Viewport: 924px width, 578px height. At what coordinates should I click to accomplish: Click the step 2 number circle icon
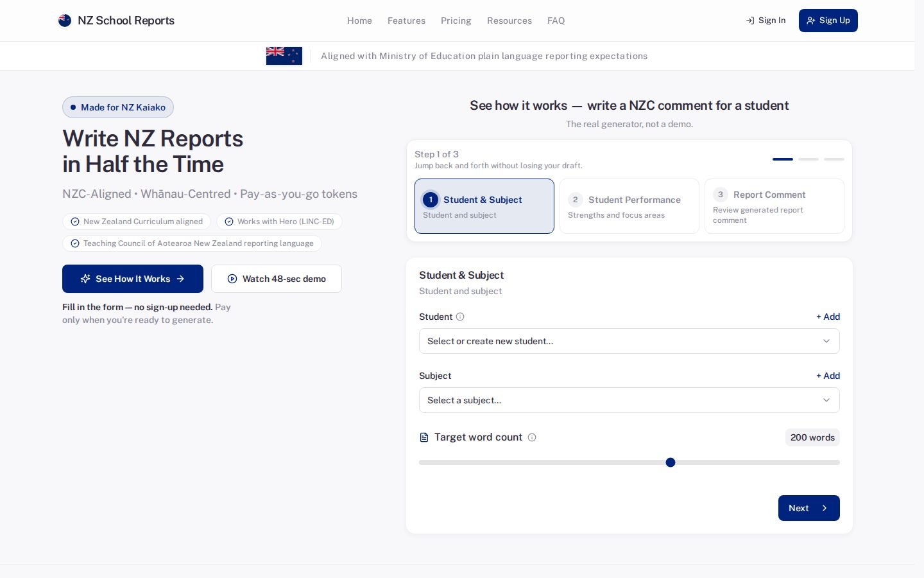576,200
